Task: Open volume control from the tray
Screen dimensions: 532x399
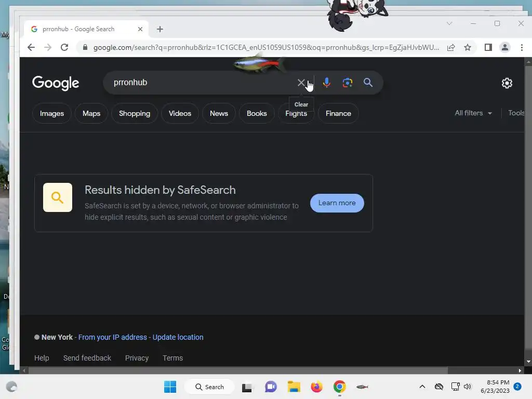Action: point(468,387)
